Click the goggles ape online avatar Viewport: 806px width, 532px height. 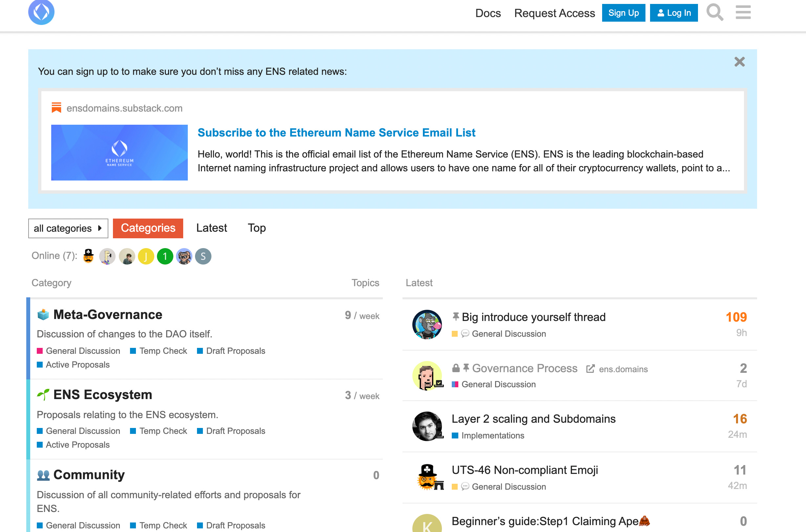(184, 256)
